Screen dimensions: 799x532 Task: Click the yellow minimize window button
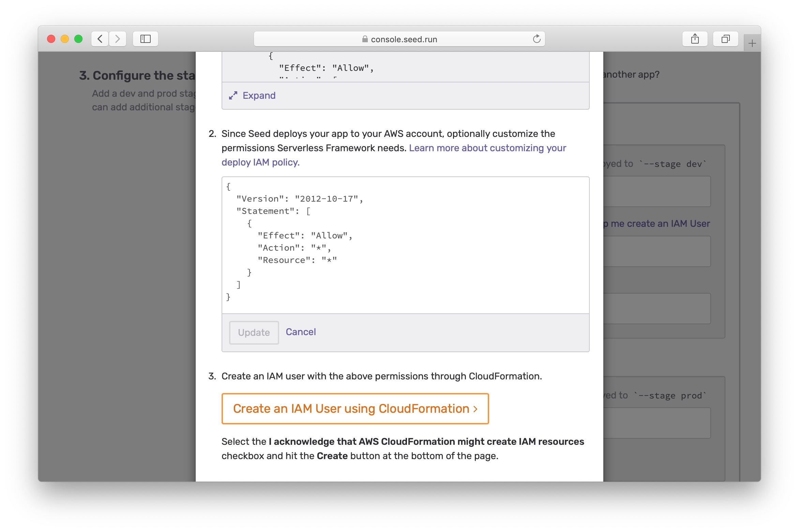pyautogui.click(x=65, y=39)
